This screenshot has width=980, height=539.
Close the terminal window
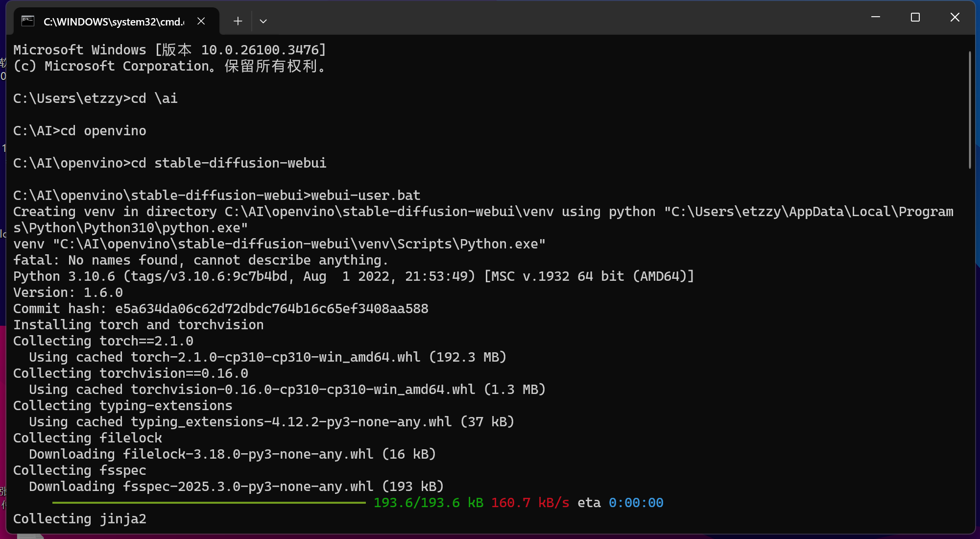click(955, 18)
